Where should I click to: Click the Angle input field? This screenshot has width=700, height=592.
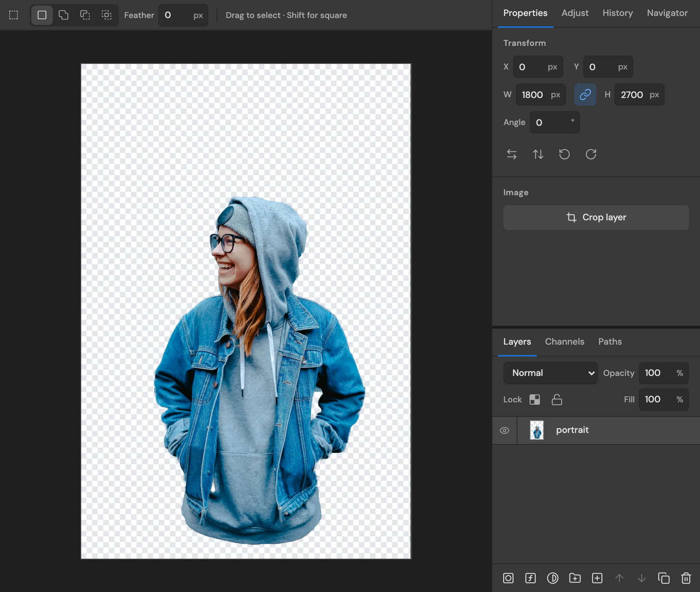[x=555, y=122]
